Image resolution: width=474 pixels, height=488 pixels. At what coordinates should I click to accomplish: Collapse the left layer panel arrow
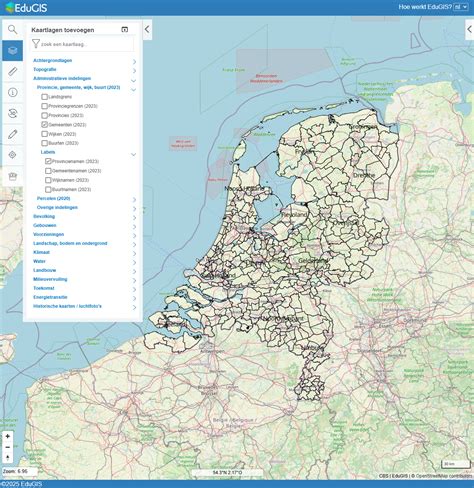[x=147, y=29]
